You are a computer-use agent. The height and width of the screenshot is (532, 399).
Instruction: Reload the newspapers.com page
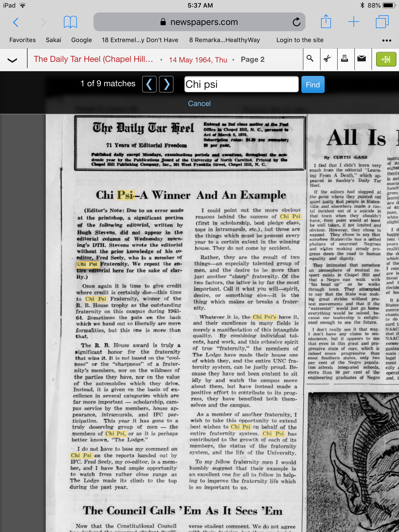click(x=296, y=22)
